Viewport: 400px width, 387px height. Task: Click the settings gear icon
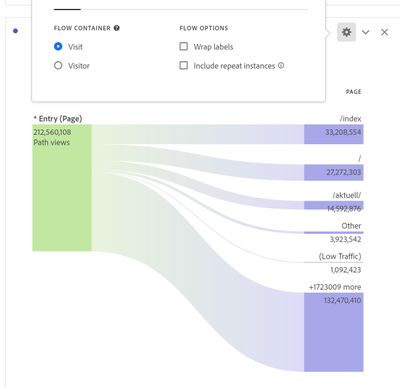(x=346, y=32)
